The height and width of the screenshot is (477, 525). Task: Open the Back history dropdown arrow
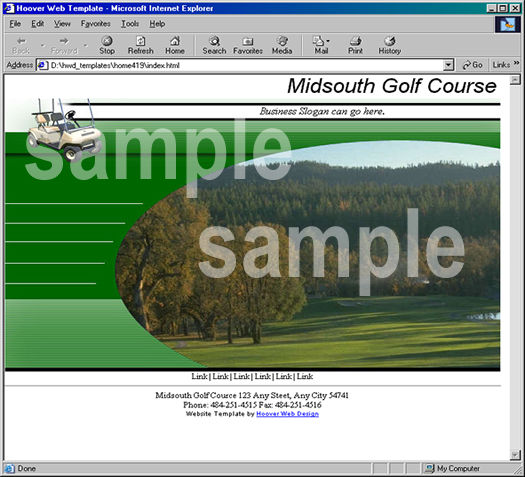[x=43, y=45]
